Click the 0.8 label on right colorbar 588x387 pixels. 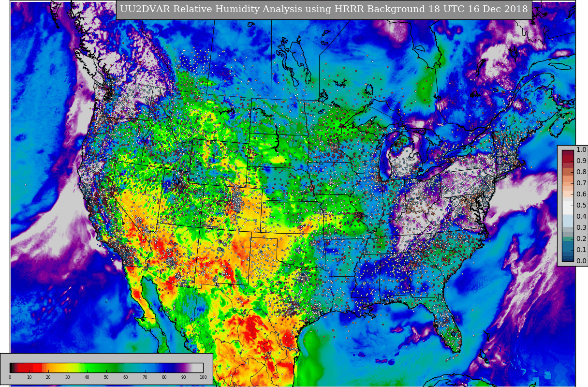[x=581, y=172]
